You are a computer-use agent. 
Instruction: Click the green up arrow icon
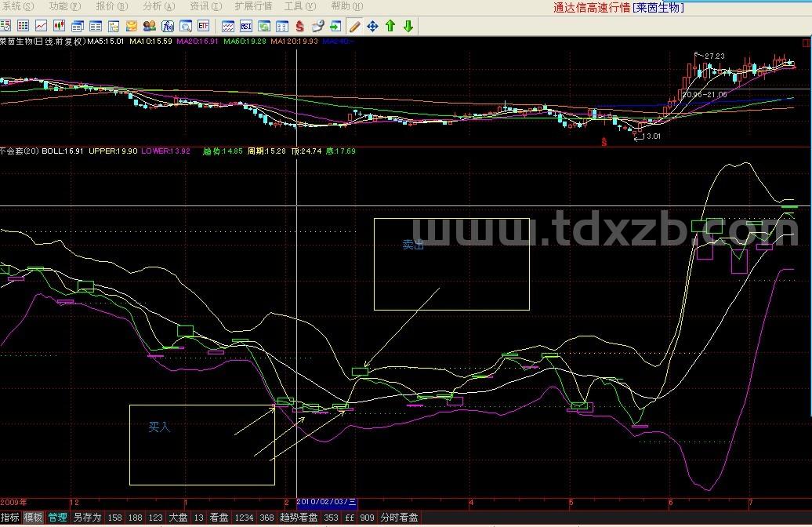coord(390,25)
